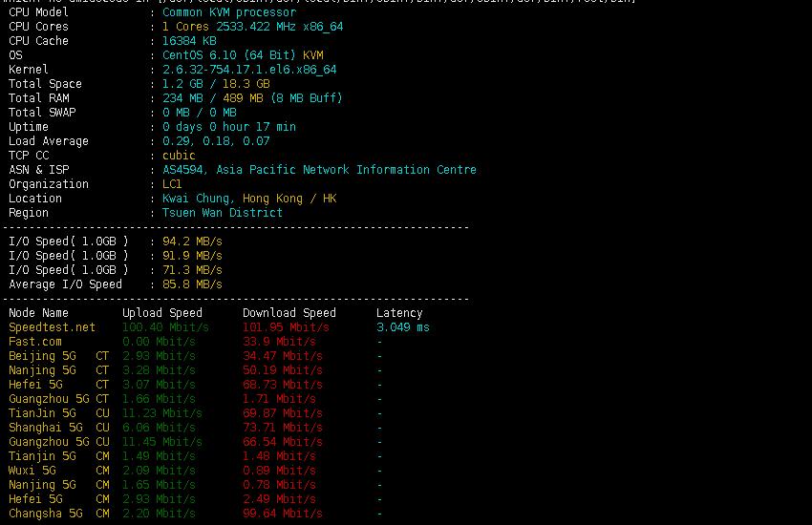The height and width of the screenshot is (525, 812).
Task: Click the 'Changsha 5G CM' node name
Action: coord(59,514)
